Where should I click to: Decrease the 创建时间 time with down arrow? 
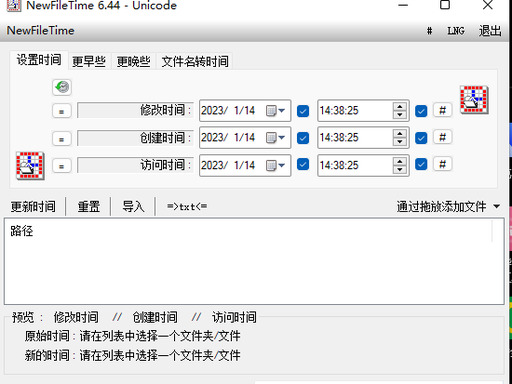tap(400, 142)
